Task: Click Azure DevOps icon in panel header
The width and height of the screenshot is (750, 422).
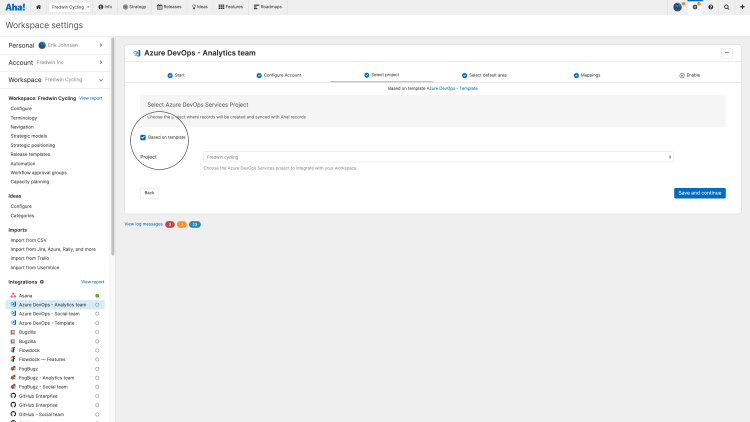Action: [137, 53]
